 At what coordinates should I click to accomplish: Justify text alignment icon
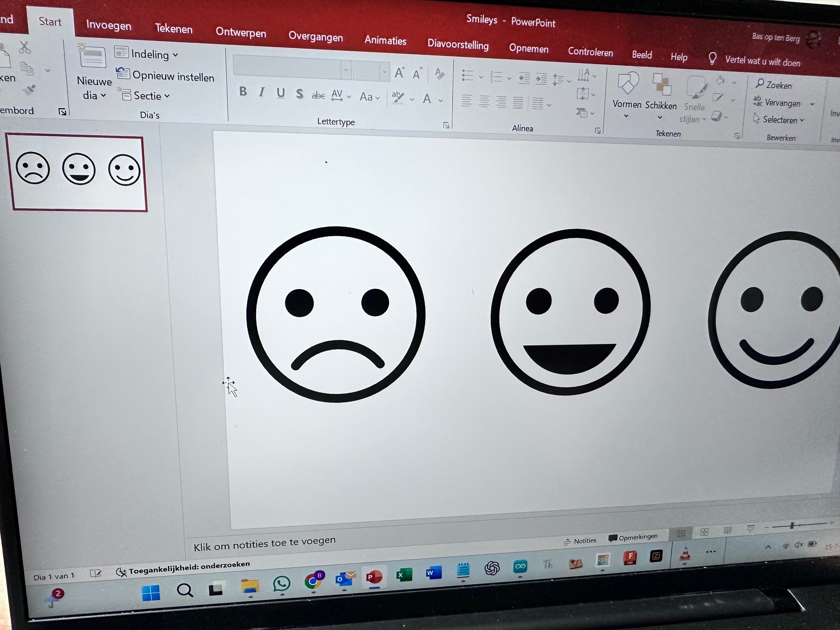pos(518,102)
